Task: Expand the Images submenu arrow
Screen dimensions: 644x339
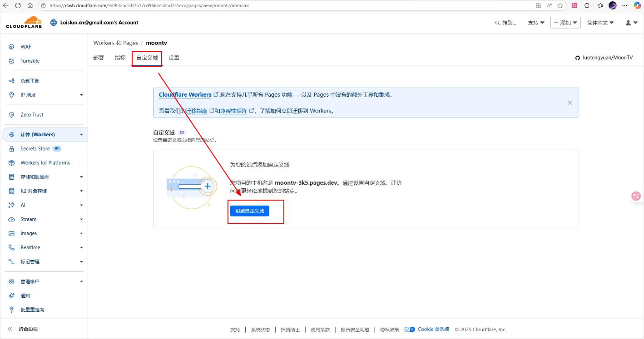Action: click(x=81, y=233)
